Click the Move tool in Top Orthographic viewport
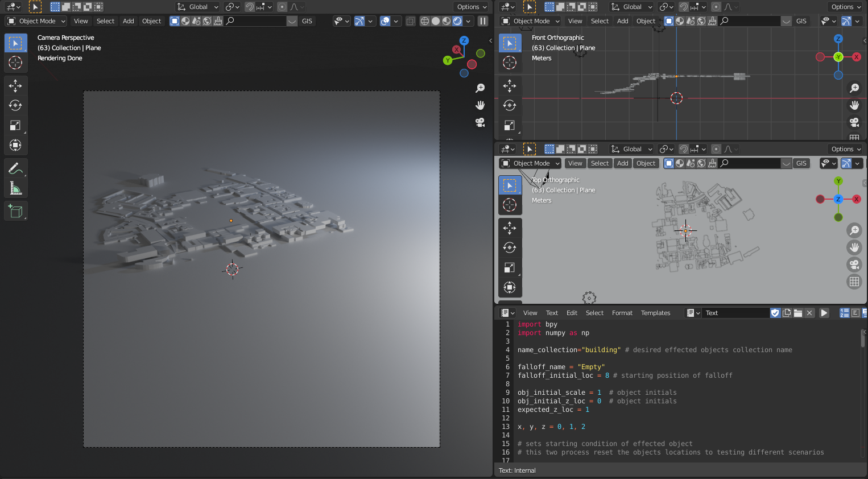Viewport: 868px width, 479px height. 510,228
